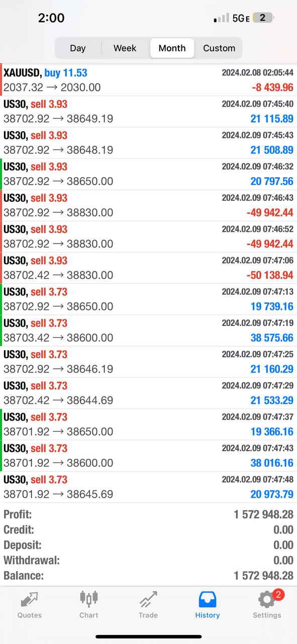Viewport: 297px width, 644px height.
Task: Tap the battery indicator in status bar
Action: pos(264,18)
